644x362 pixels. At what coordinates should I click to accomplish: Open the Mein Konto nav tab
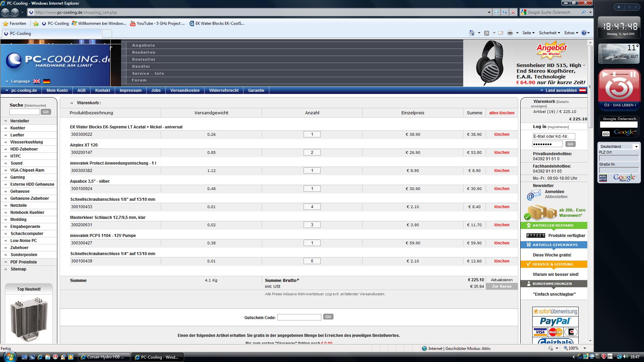coord(57,90)
